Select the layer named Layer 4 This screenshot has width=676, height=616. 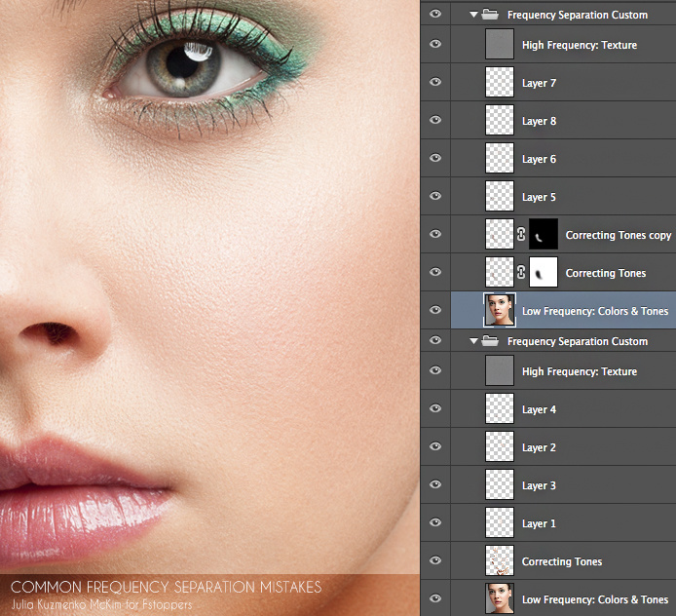[x=539, y=409]
